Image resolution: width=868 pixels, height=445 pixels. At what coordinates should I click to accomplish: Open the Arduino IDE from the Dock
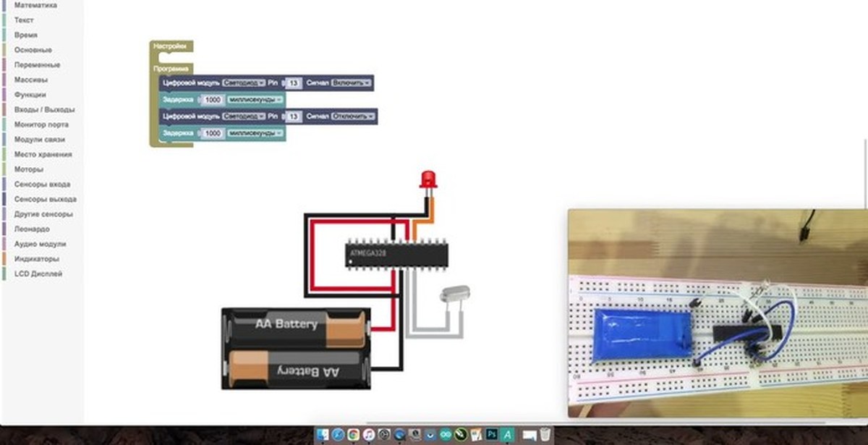(x=446, y=436)
